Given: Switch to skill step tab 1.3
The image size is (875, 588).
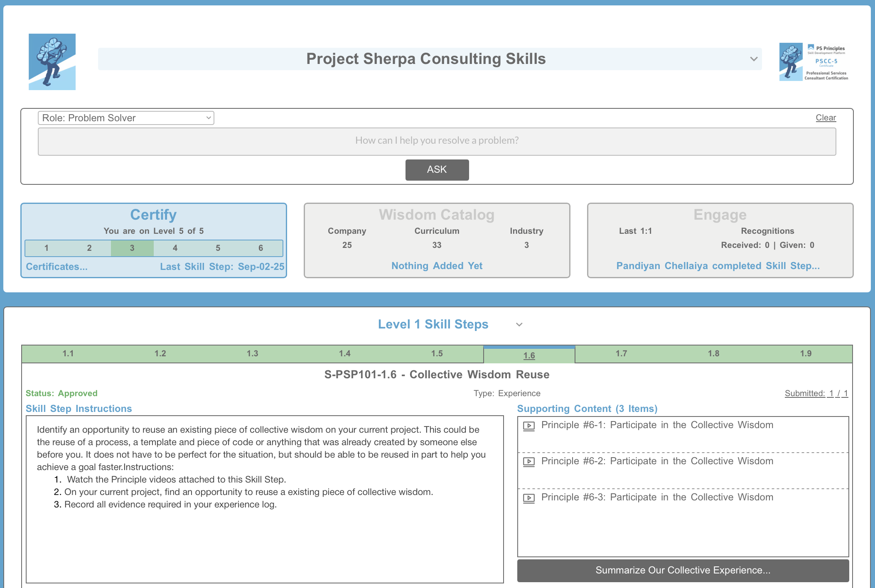Looking at the screenshot, I should [252, 353].
